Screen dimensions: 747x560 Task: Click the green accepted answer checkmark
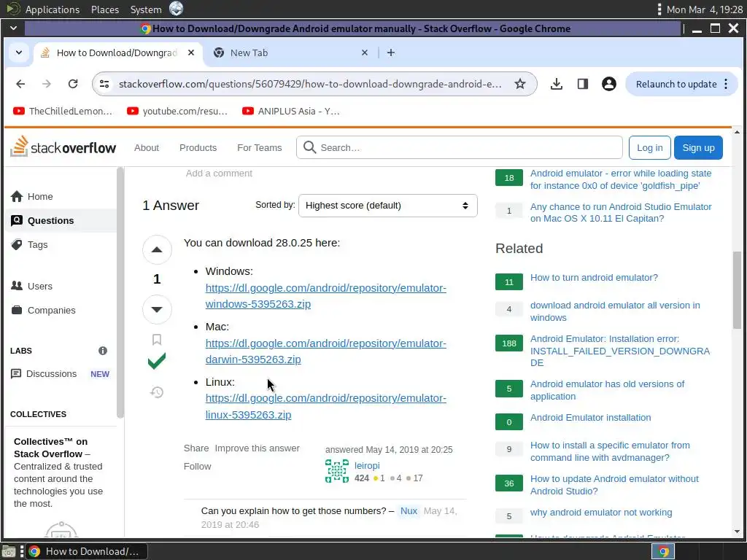(x=157, y=361)
